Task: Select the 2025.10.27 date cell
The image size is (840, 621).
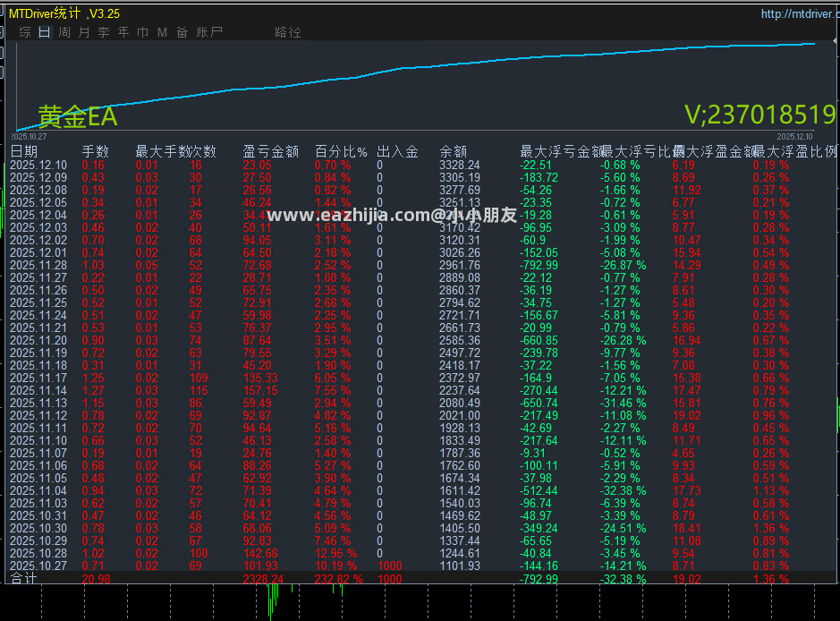Action: [x=38, y=566]
